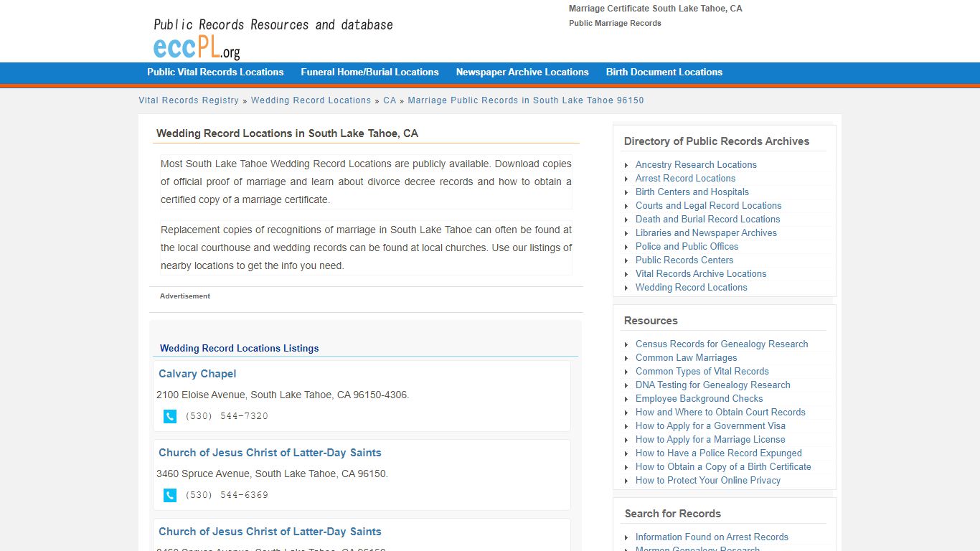This screenshot has width=980, height=551.
Task: Click Directory of Public Records Archives heading
Action: coord(717,141)
